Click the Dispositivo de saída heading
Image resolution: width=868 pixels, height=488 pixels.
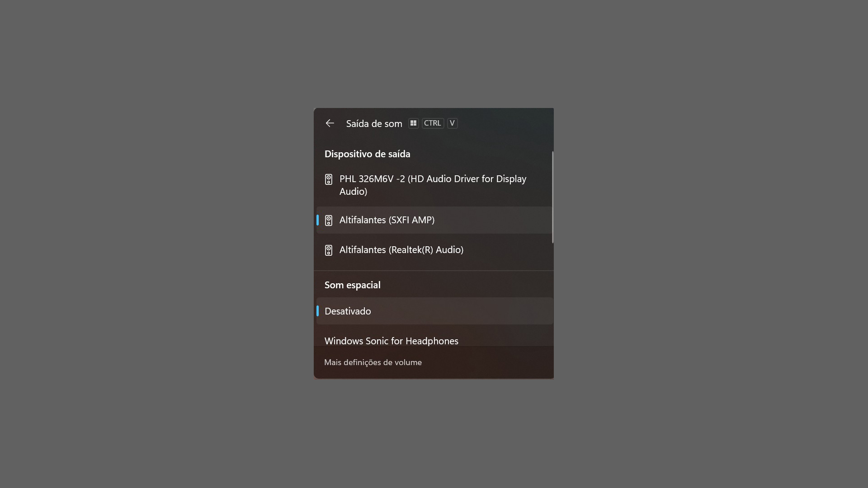coord(367,154)
